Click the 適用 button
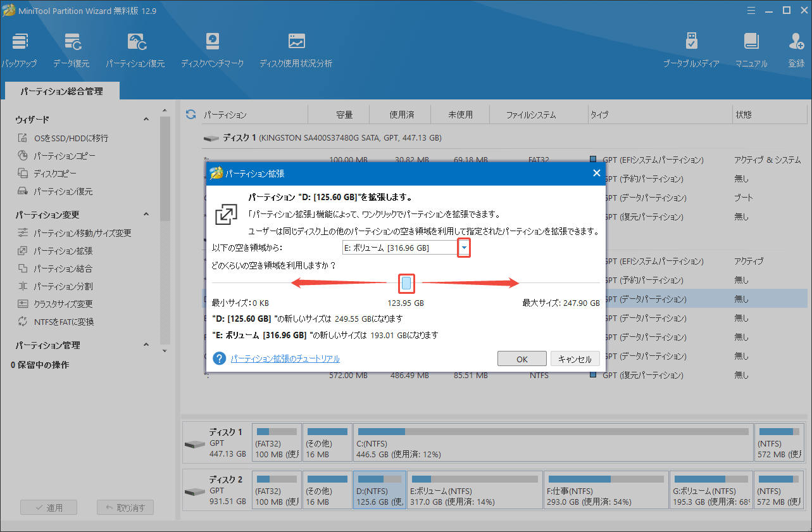Image resolution: width=812 pixels, height=532 pixels. point(49,507)
